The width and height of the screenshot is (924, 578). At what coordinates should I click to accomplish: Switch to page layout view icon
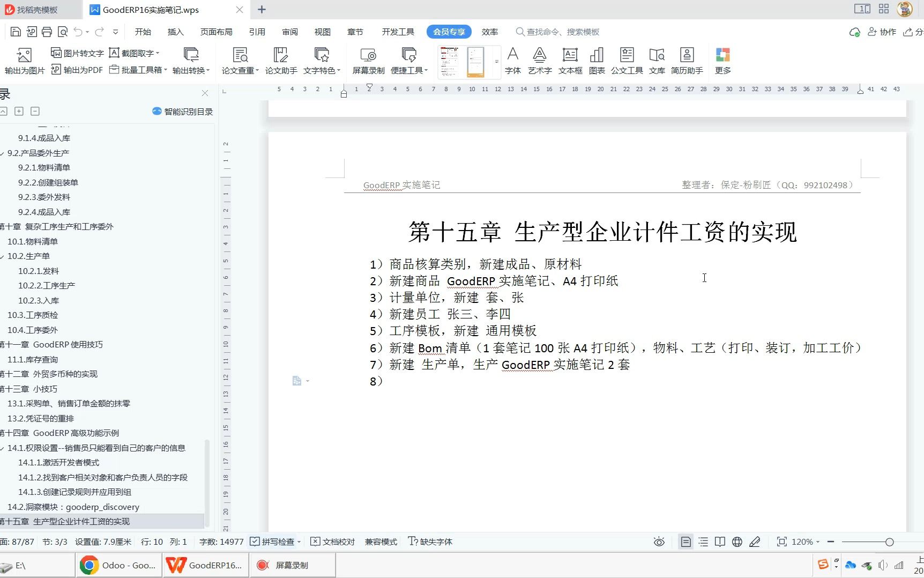pyautogui.click(x=685, y=542)
